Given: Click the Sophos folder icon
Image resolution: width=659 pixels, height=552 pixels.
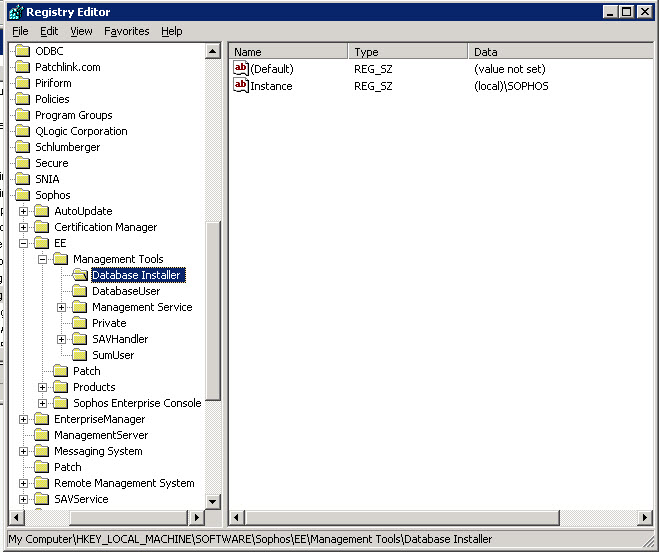Looking at the screenshot, I should 22,195.
